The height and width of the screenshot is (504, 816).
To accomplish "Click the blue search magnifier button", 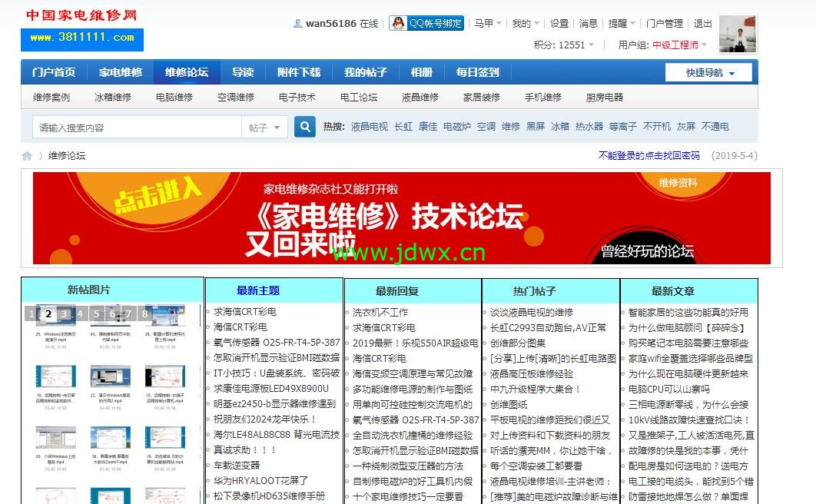I will tap(305, 127).
